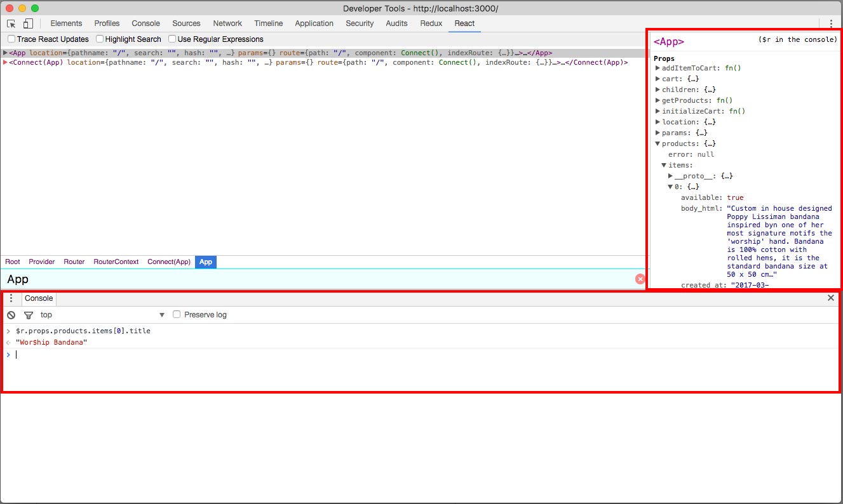
Task: Enable Trace React Updates checkbox
Action: coord(11,39)
